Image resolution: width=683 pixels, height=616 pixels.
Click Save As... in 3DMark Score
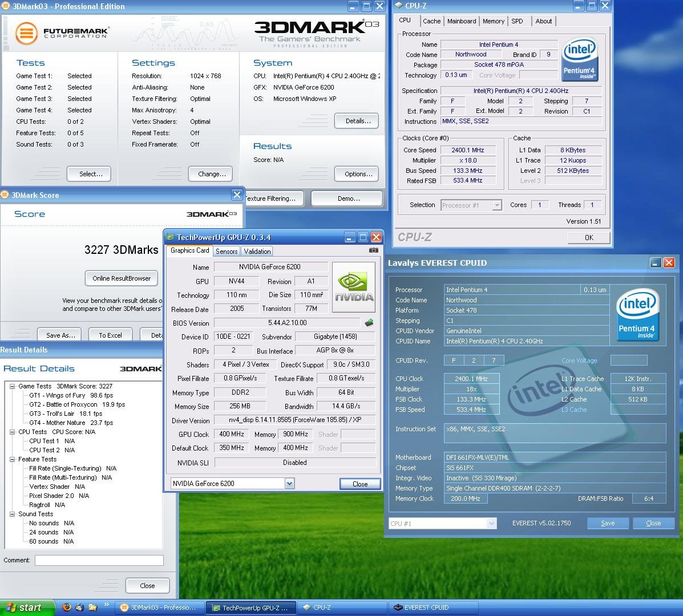tap(59, 335)
